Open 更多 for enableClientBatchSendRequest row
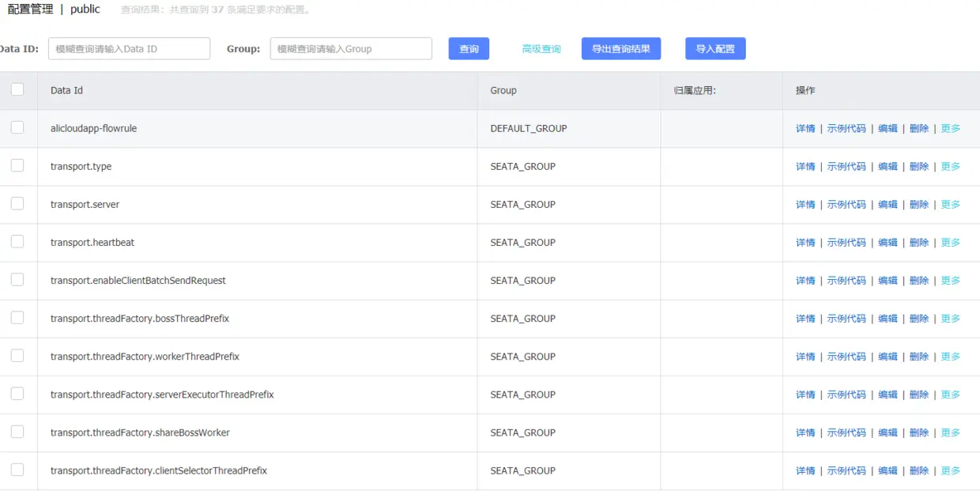This screenshot has width=980, height=491. (951, 280)
